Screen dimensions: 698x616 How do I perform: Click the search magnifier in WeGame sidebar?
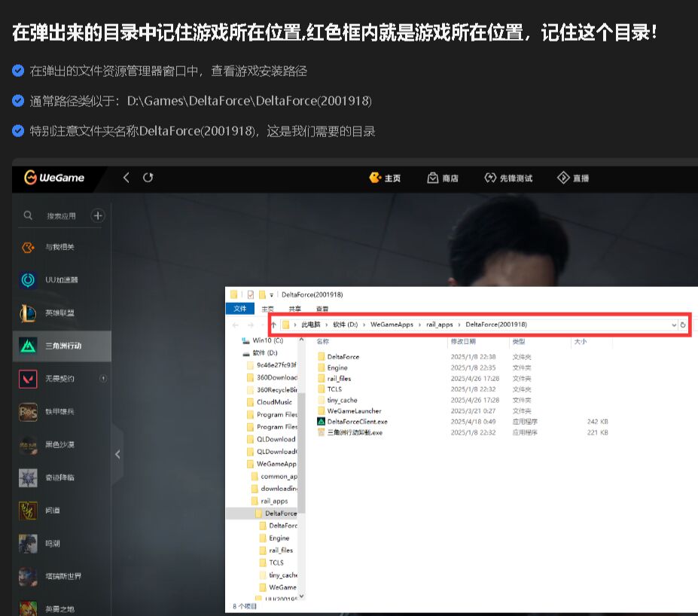click(x=28, y=215)
